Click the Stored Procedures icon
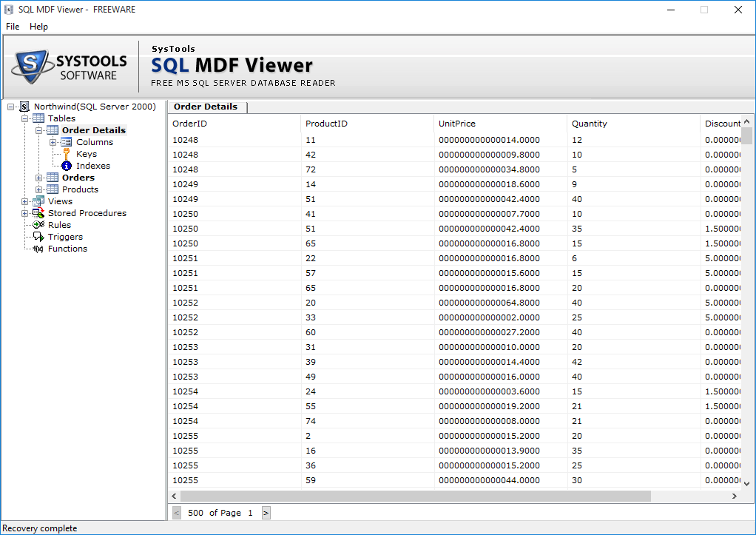 pyautogui.click(x=38, y=213)
